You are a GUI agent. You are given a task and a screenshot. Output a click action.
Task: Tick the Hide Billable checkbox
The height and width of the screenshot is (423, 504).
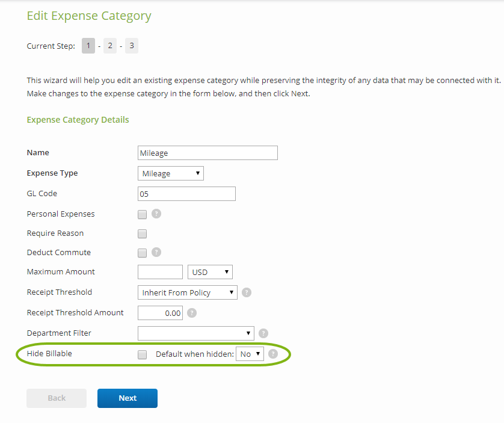(143, 354)
